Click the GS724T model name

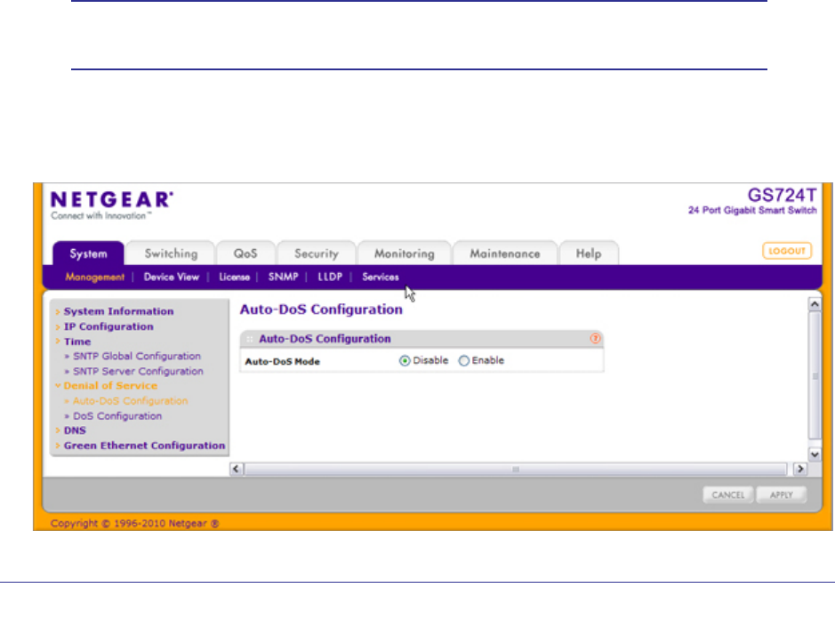click(782, 195)
